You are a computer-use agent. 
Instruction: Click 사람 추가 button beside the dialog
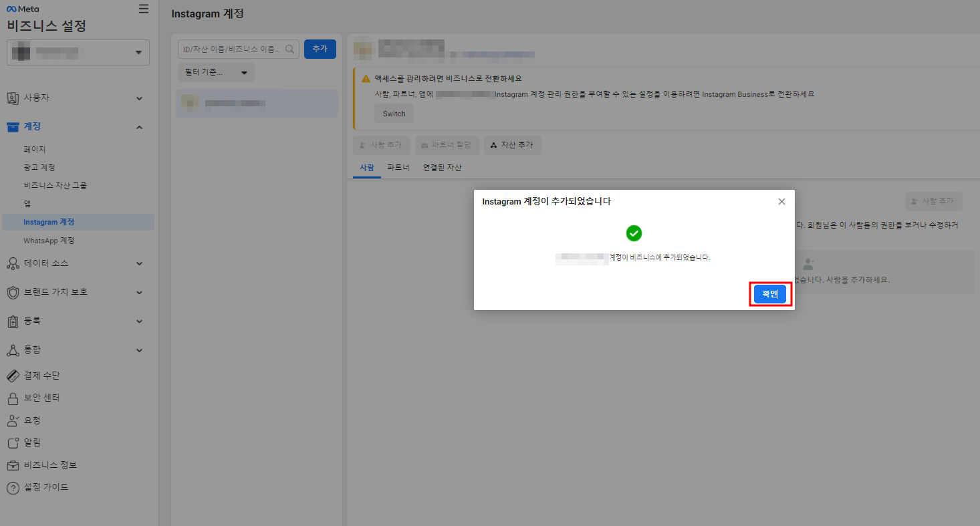tap(933, 201)
